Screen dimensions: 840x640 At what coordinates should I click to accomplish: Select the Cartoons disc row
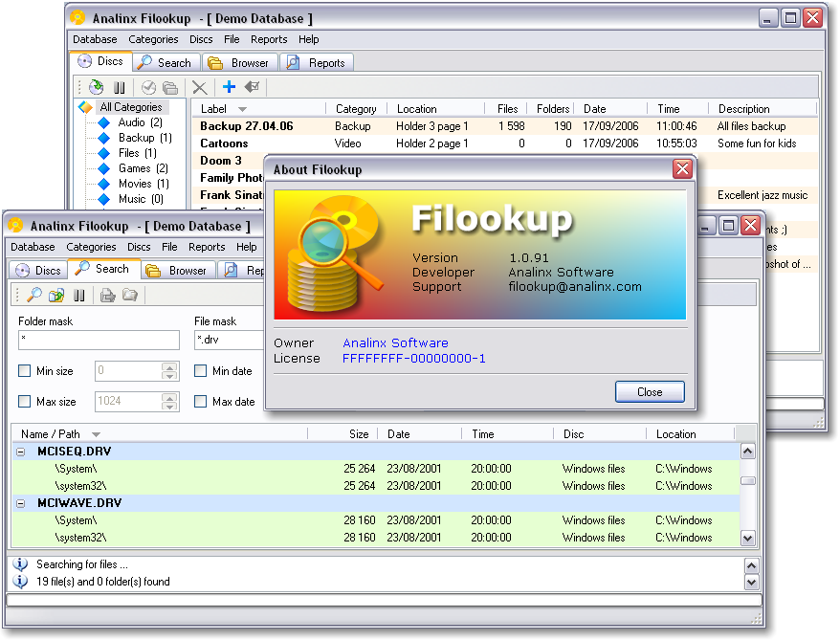(504, 143)
